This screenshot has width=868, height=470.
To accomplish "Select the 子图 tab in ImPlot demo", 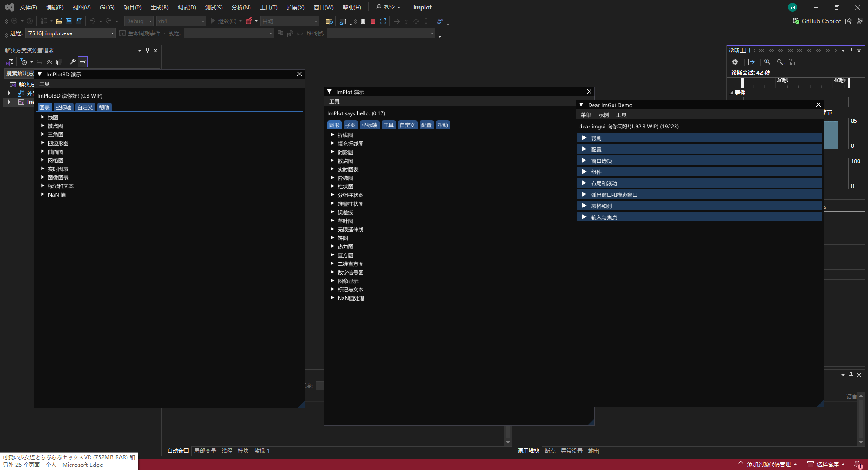I will (350, 125).
